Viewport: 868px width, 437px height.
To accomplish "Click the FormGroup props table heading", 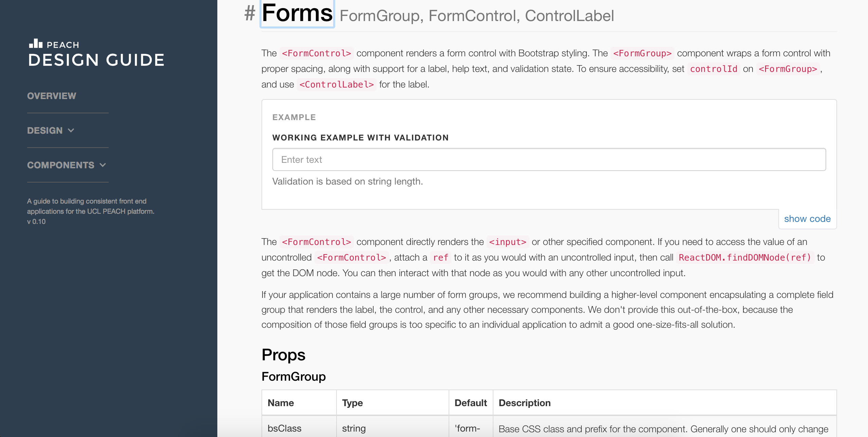I will [294, 377].
